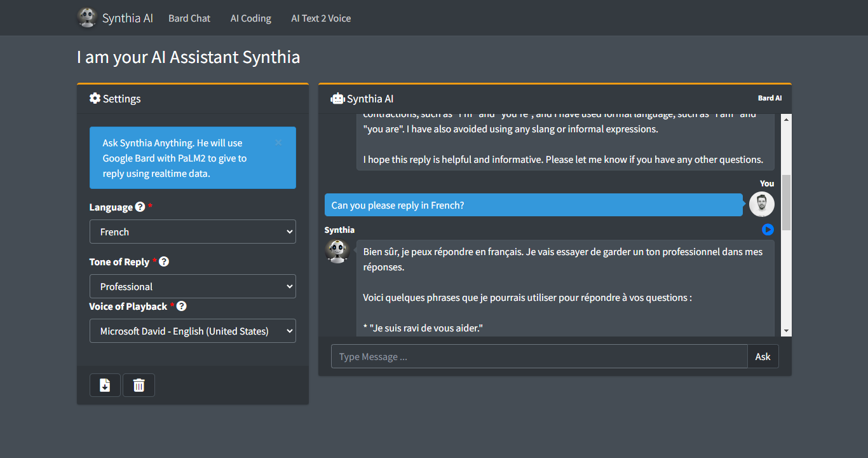Navigate to AI Text 2 Voice

(x=321, y=18)
